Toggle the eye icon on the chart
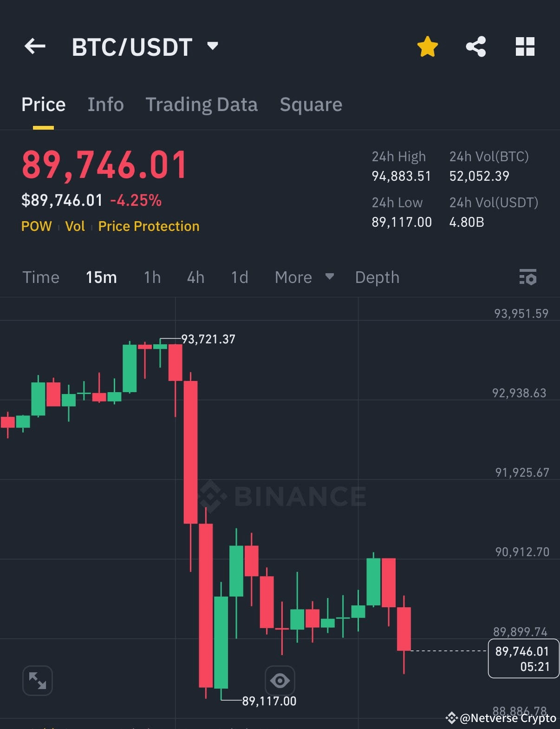The height and width of the screenshot is (729, 560). click(280, 680)
